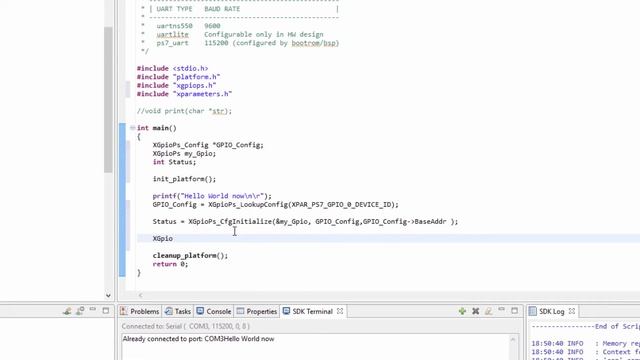Click clear terminal icon
Screen dimensions: 640x360
pyautogui.click(x=489, y=311)
